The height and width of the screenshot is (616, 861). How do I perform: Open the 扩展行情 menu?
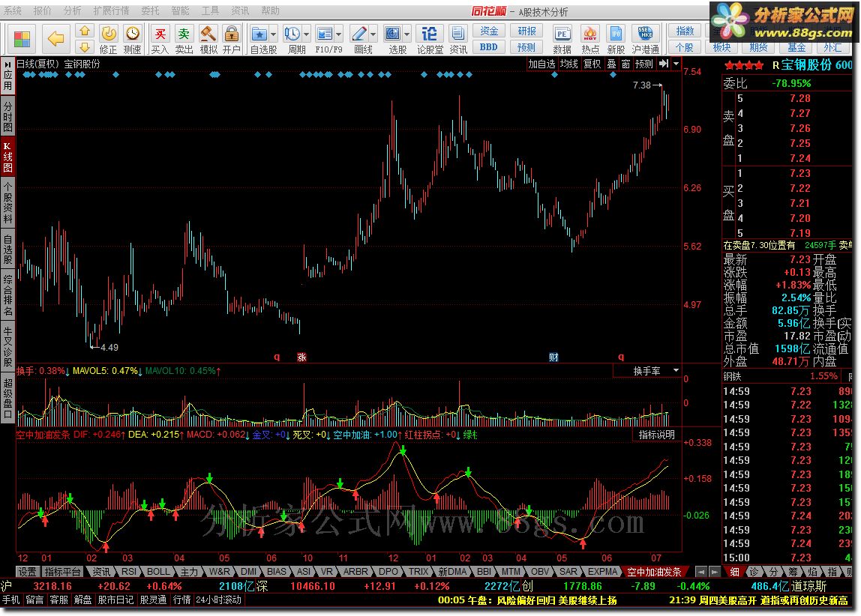112,10
